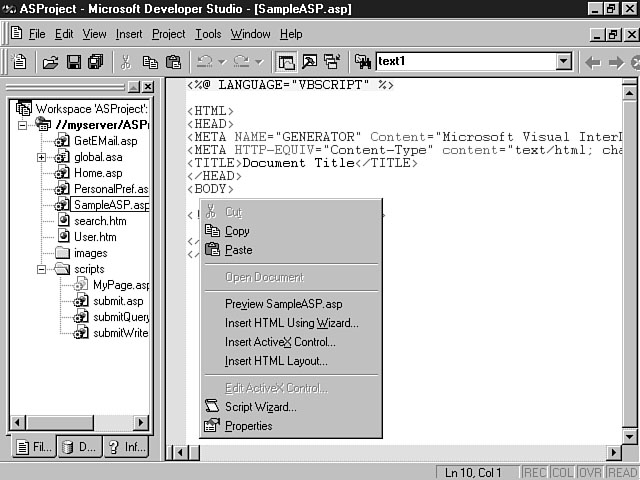Collapse the scripts folder in tree
The image size is (640, 480).
click(x=42, y=269)
